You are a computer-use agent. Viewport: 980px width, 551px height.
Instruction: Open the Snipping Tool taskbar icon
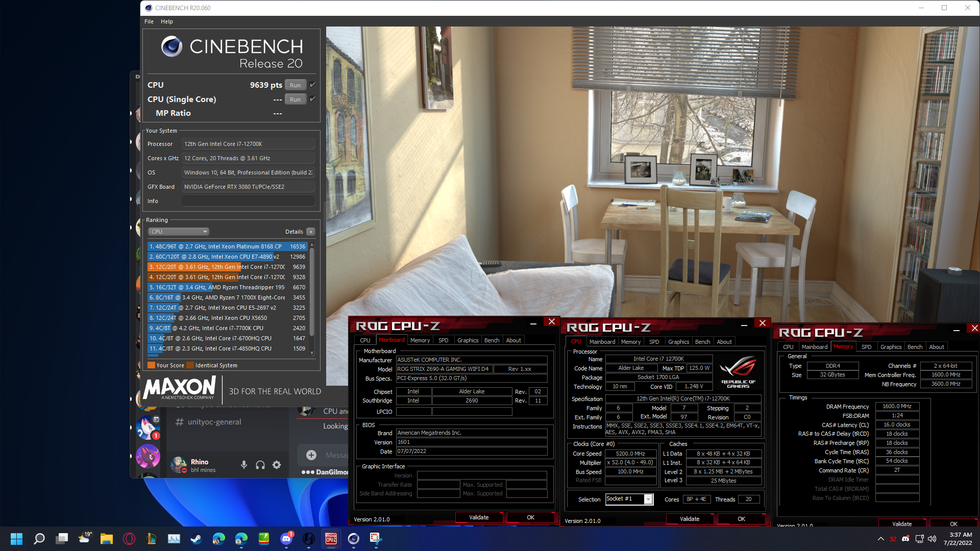coord(376,539)
